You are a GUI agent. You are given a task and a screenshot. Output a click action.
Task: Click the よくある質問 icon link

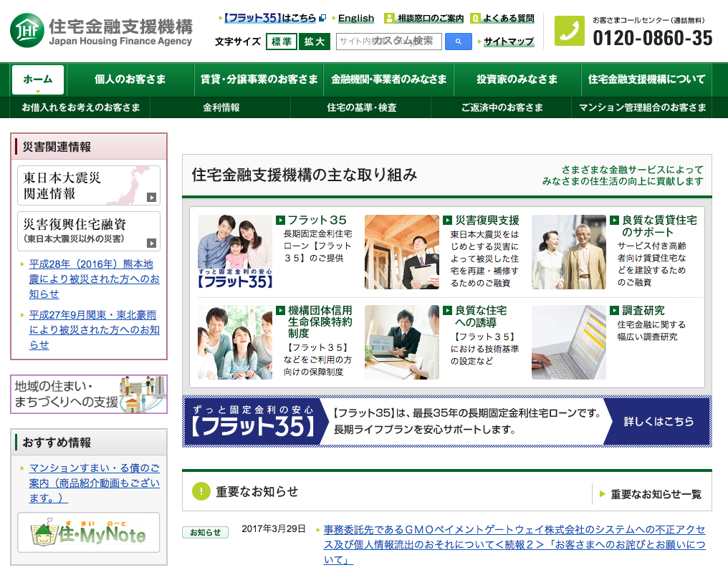click(x=475, y=19)
